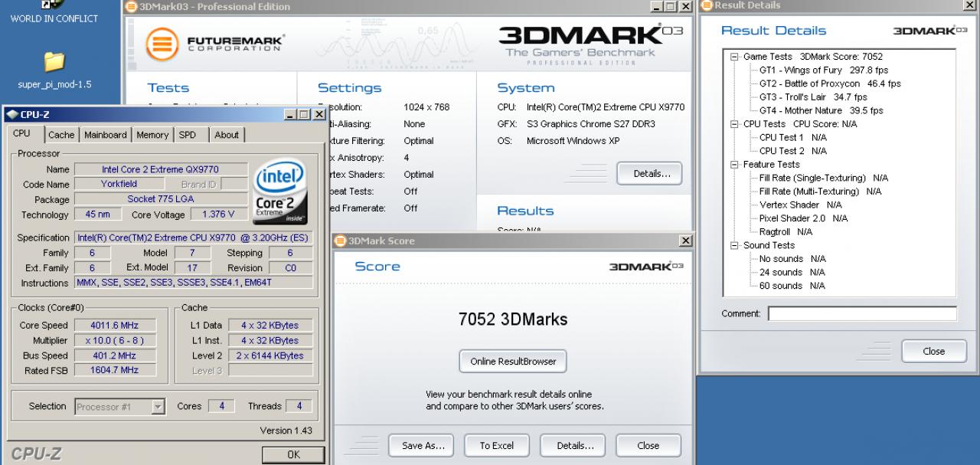Select the No sounds row
The height and width of the screenshot is (465, 980).
pyautogui.click(x=792, y=259)
